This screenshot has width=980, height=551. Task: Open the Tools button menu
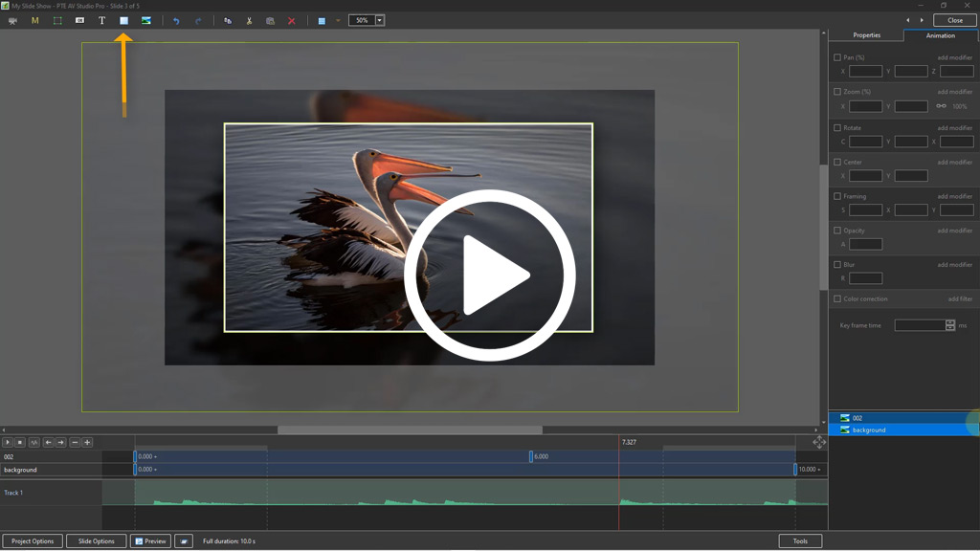[800, 541]
